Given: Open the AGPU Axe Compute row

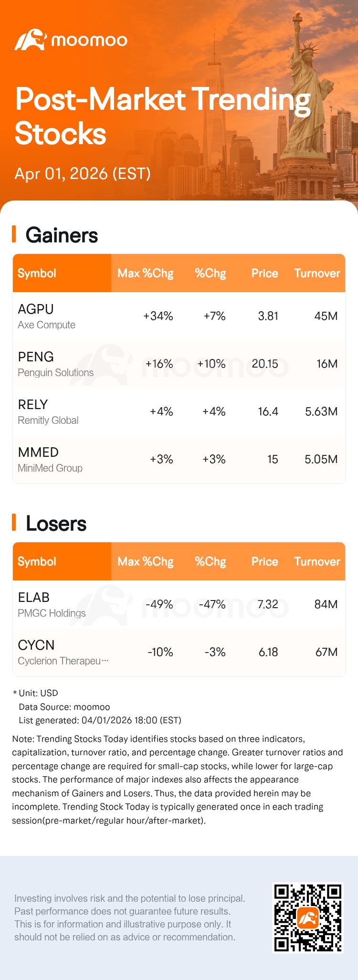Looking at the screenshot, I should coord(46,316).
